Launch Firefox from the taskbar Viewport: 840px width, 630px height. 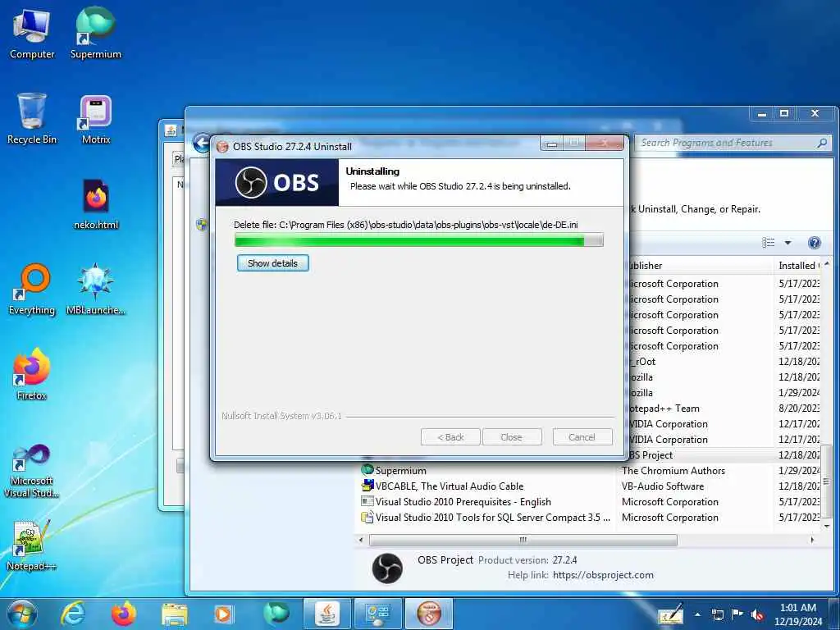pos(123,614)
